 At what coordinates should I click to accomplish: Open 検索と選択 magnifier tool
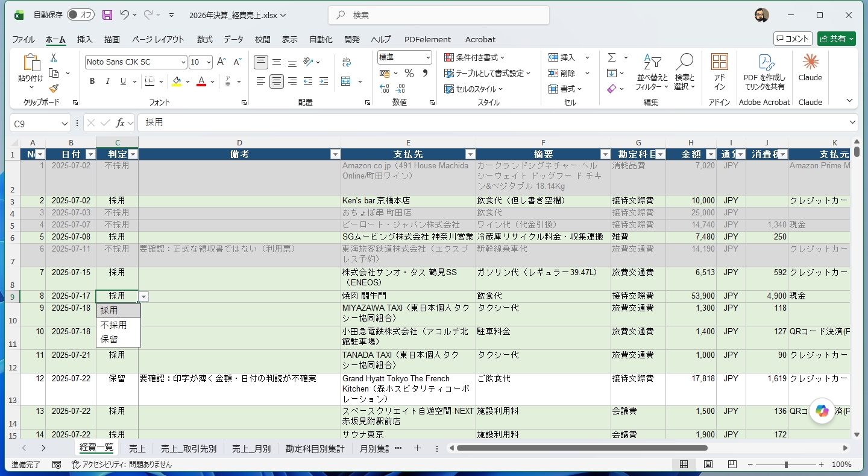[684, 72]
